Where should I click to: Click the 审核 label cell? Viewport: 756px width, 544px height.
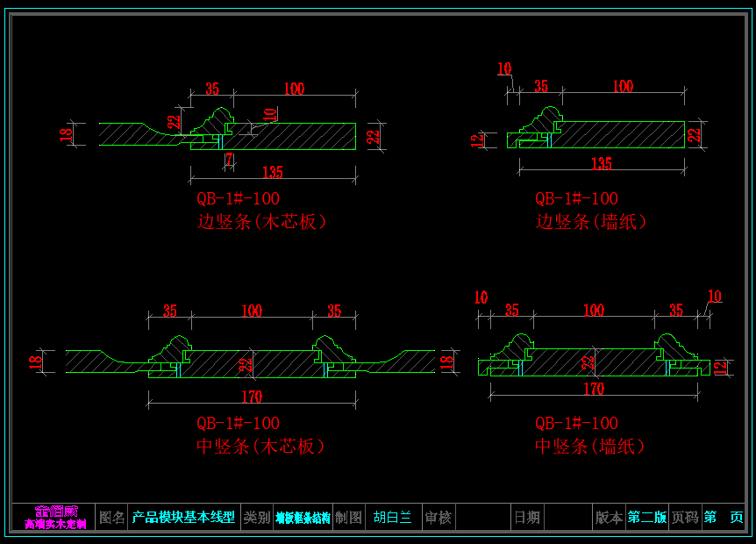pos(438,518)
